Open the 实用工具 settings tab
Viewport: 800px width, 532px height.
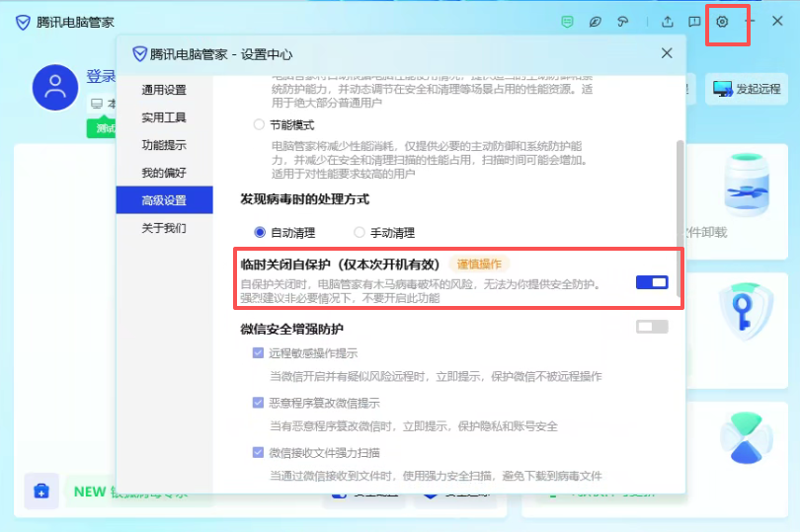click(x=164, y=117)
